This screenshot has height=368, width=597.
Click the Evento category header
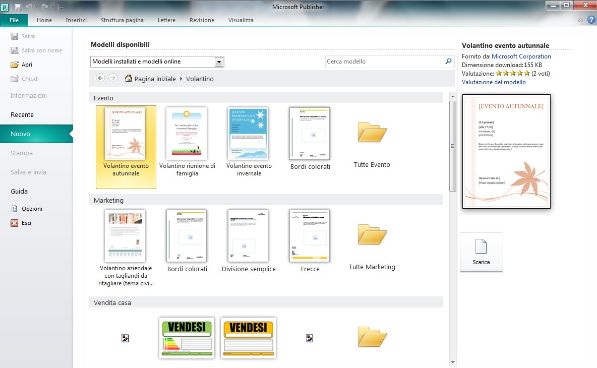coord(266,98)
